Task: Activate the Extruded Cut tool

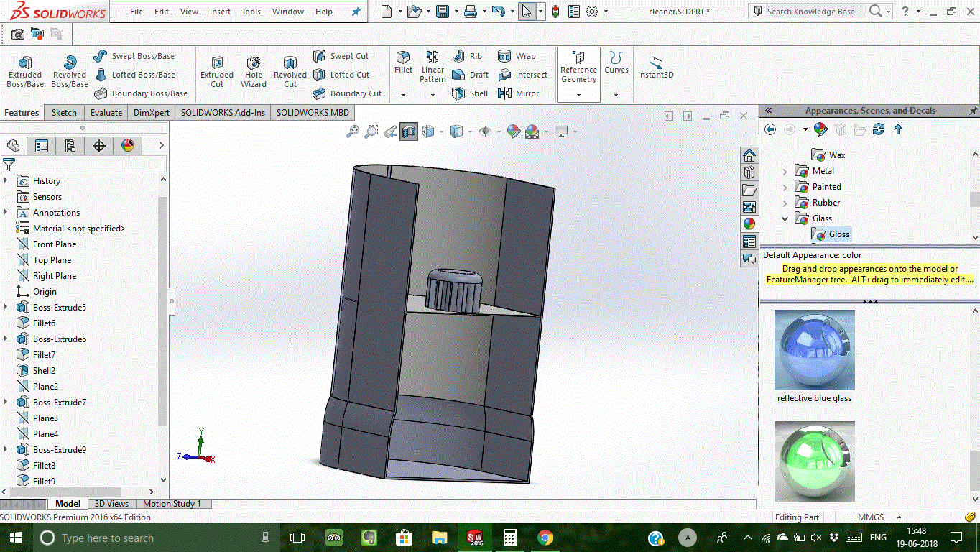Action: coord(217,73)
